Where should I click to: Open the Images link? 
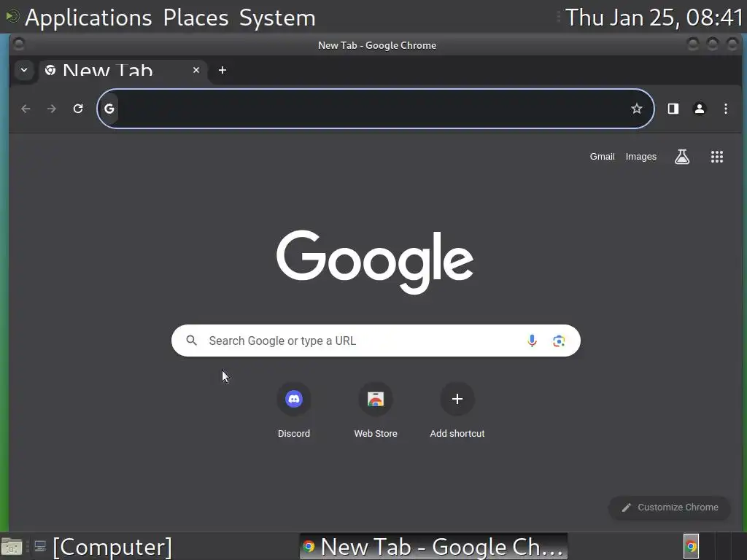click(x=640, y=157)
